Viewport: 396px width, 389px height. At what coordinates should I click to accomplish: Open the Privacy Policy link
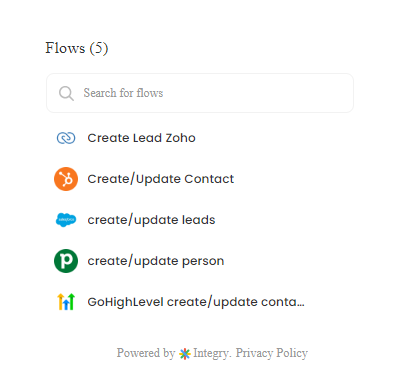point(272,353)
